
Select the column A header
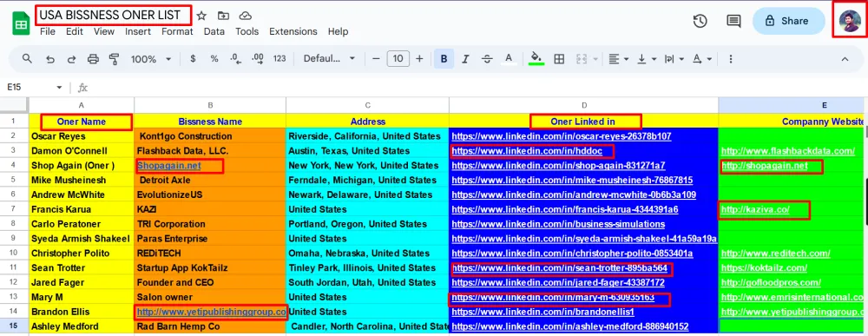pyautogui.click(x=82, y=105)
